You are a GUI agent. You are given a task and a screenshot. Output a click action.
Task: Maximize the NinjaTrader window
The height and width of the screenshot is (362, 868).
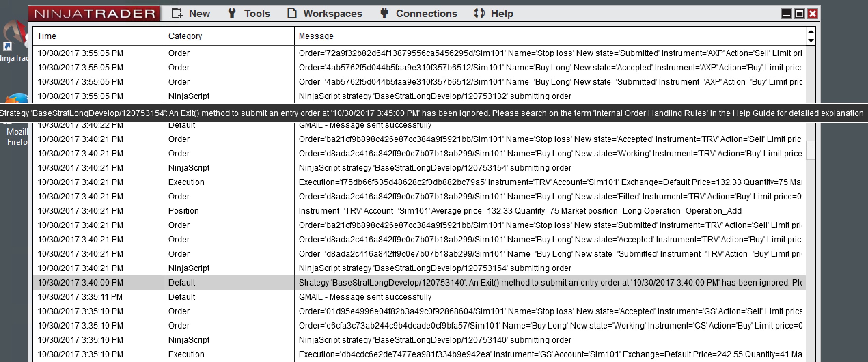pyautogui.click(x=799, y=14)
